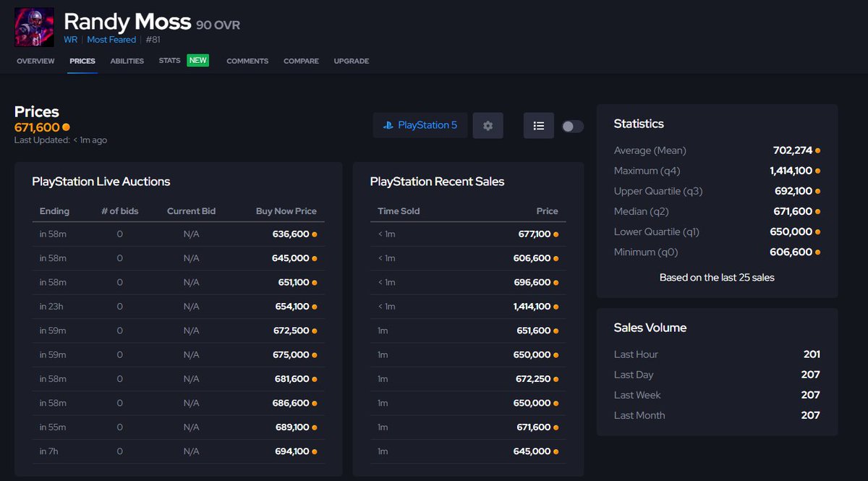Click the list view icon button
The width and height of the screenshot is (868, 481).
[x=539, y=125]
